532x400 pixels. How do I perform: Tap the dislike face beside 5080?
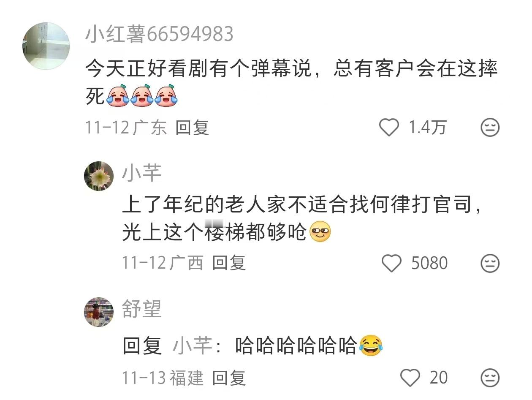[x=490, y=264]
